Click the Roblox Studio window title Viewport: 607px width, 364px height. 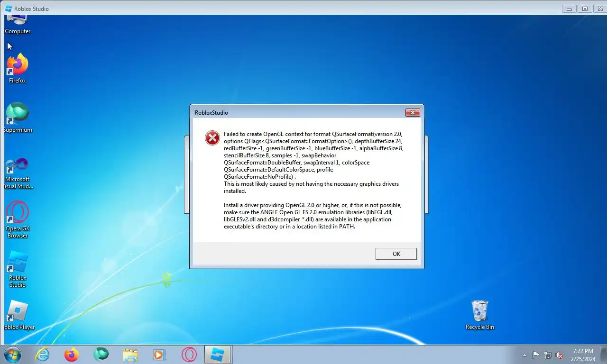(31, 9)
